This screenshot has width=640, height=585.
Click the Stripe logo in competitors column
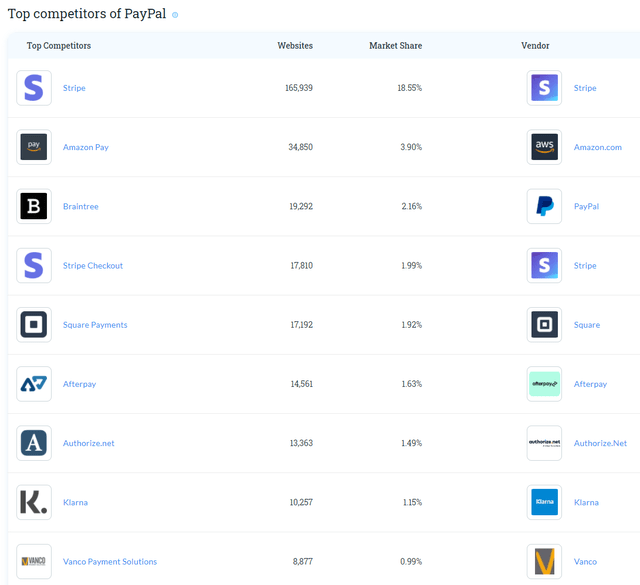point(34,88)
